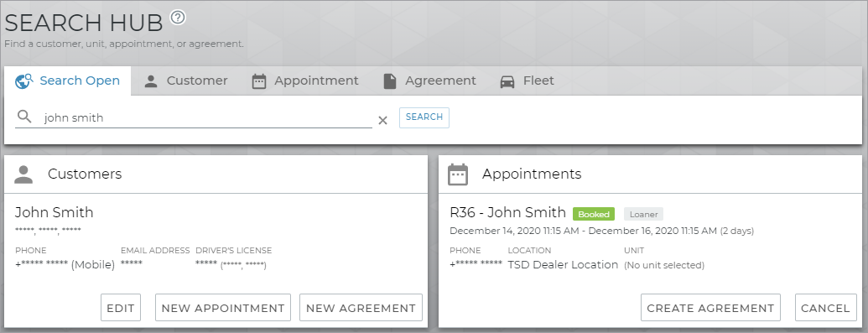Clear the search text with the X

click(382, 120)
